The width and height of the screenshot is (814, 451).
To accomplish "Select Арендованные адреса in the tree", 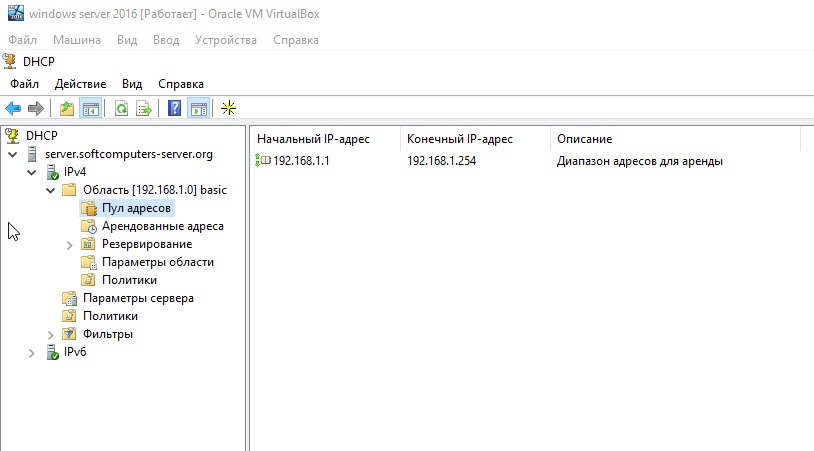I will point(162,226).
